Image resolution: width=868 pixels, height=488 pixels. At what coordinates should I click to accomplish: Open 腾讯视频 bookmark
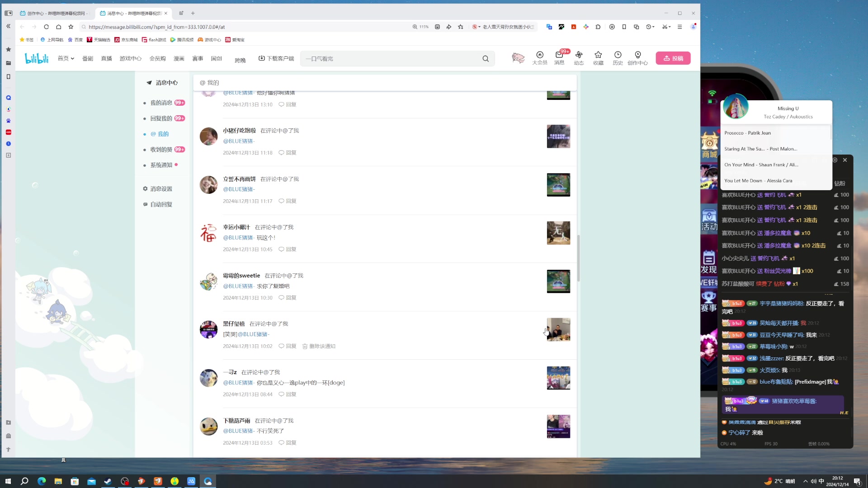(x=182, y=40)
